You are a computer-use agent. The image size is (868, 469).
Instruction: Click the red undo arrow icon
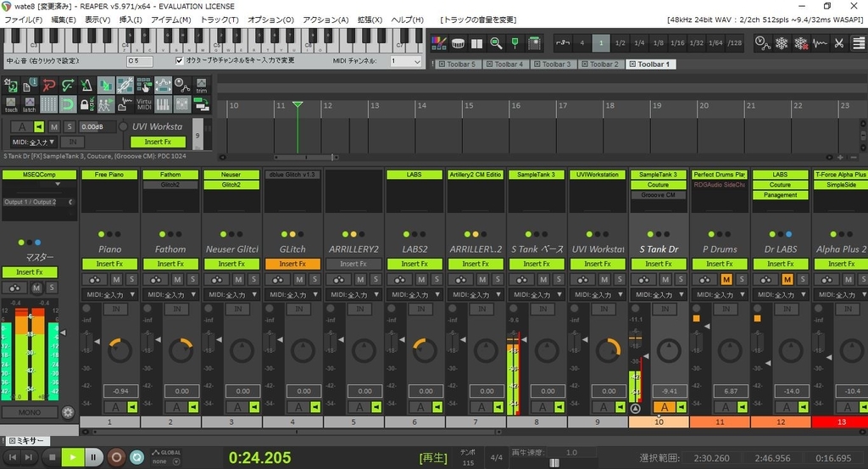[x=49, y=86]
